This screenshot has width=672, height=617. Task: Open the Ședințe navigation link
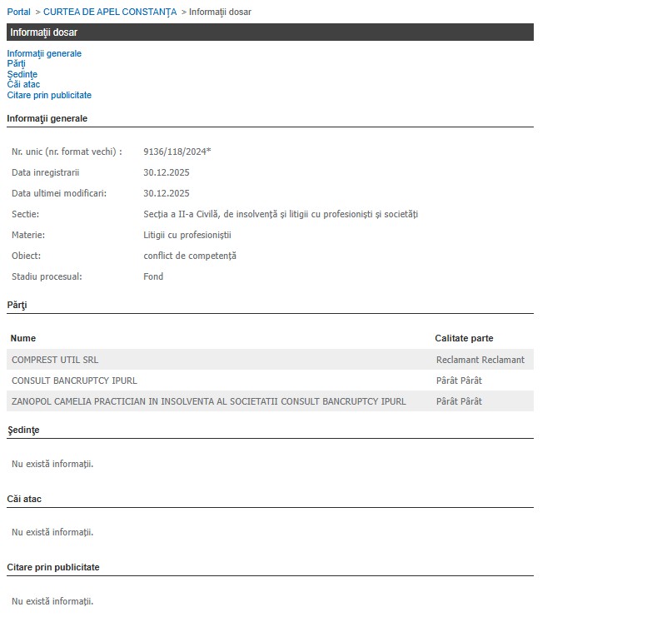[22, 74]
